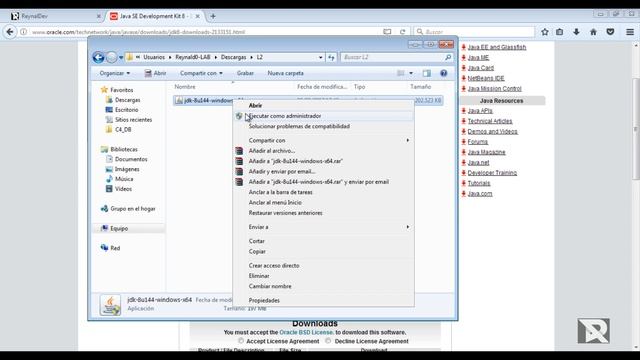Close the Java SE Development Kit tab
640x360 pixels.
(x=198, y=16)
